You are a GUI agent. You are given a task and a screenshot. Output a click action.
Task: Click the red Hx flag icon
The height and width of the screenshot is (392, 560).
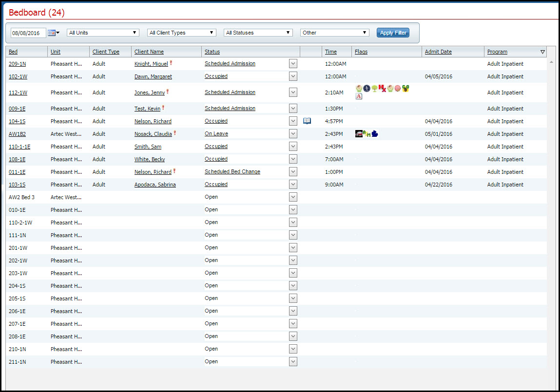[382, 88]
